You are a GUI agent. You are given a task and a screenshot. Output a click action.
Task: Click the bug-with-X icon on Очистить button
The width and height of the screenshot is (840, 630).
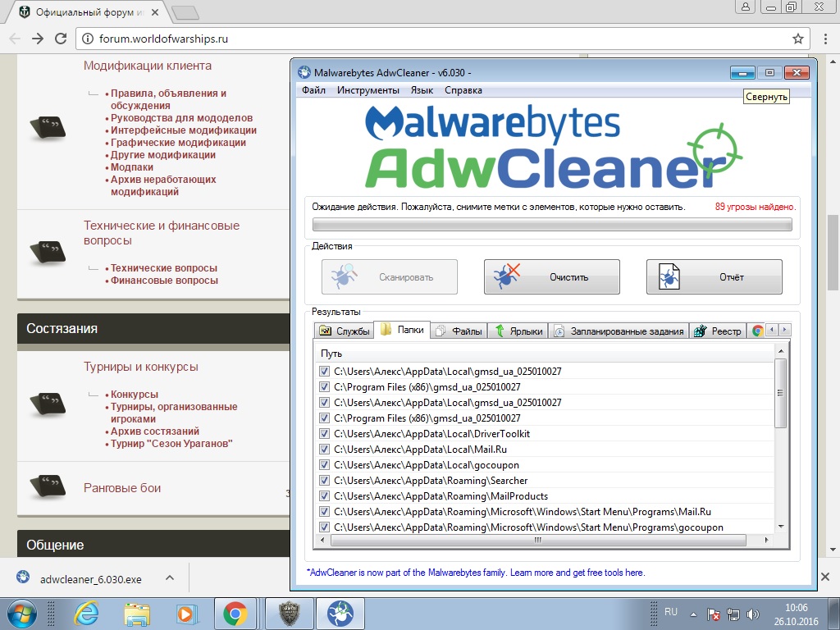[x=506, y=276]
